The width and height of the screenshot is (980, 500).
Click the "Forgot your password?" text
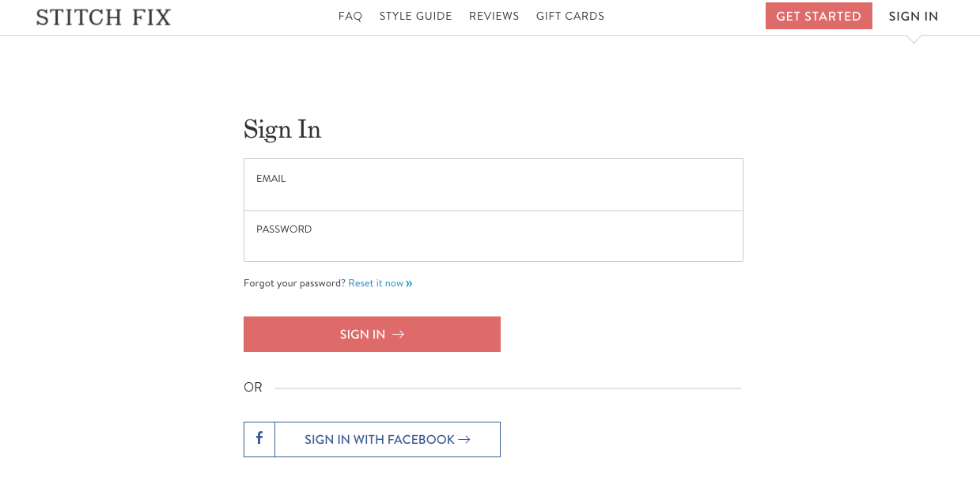click(x=294, y=283)
